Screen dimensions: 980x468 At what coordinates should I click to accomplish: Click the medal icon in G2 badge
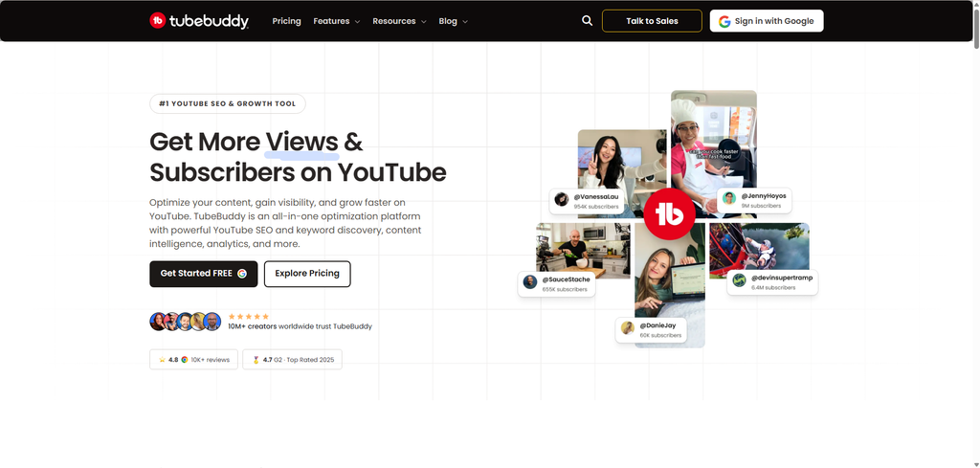(256, 360)
